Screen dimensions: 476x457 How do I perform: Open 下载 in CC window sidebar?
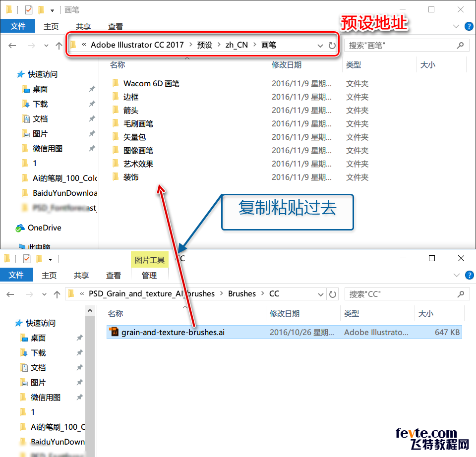click(x=38, y=353)
